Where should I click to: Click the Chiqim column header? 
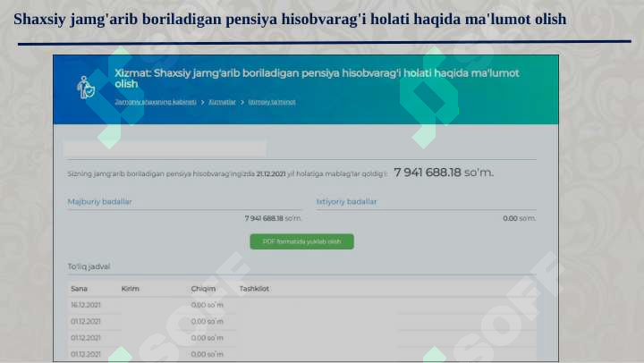click(x=203, y=289)
